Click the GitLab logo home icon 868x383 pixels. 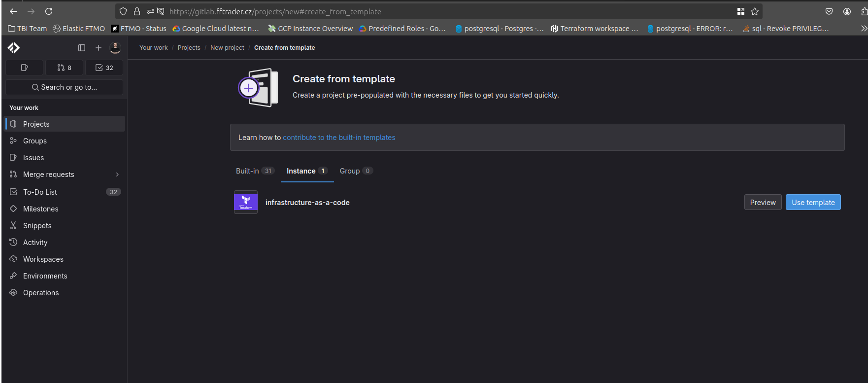tap(14, 48)
